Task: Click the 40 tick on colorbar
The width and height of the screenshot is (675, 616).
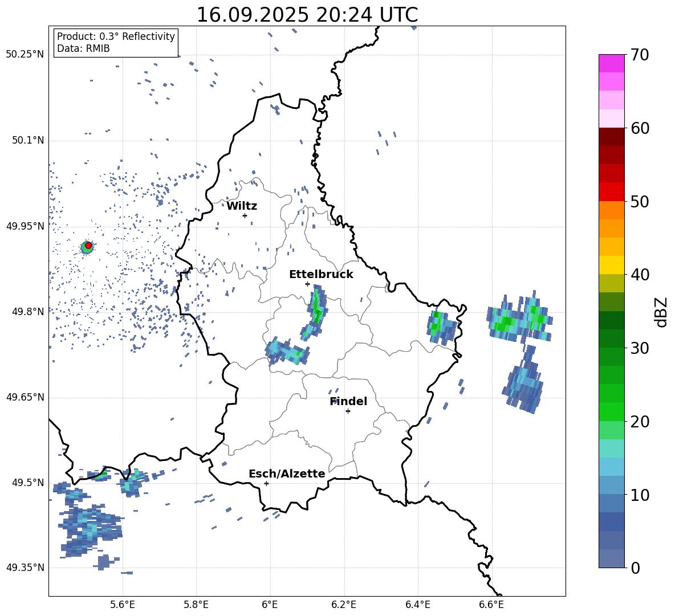Action: tap(640, 275)
